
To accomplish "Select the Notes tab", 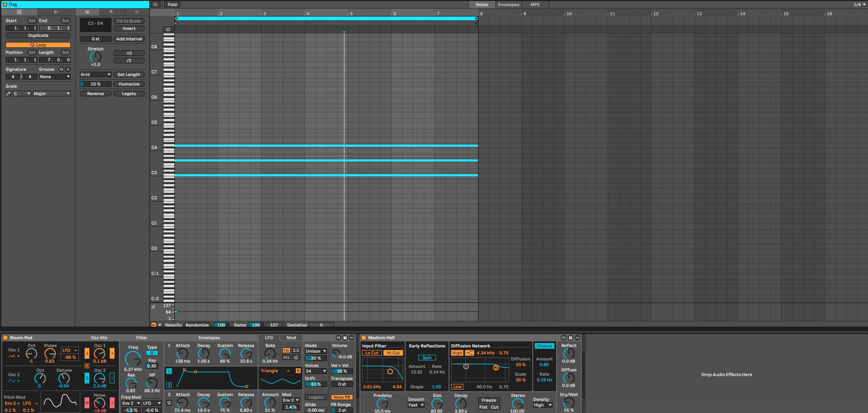I will tap(481, 5).
